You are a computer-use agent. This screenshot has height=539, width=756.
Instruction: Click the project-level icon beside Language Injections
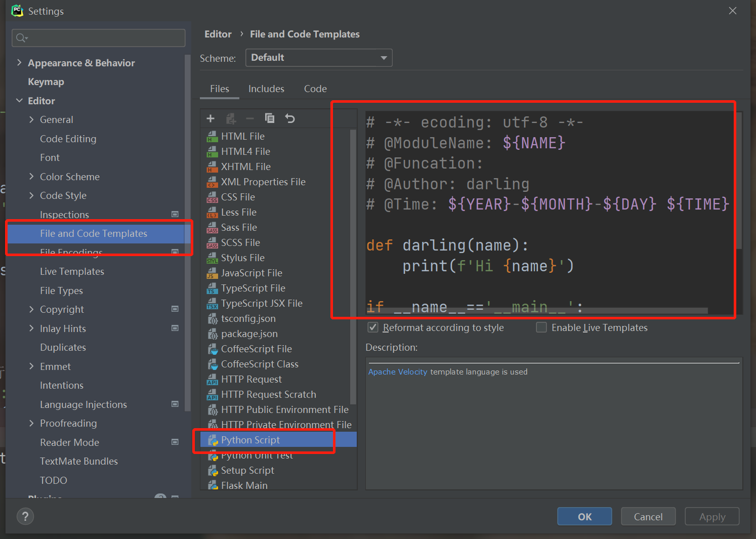pos(175,404)
